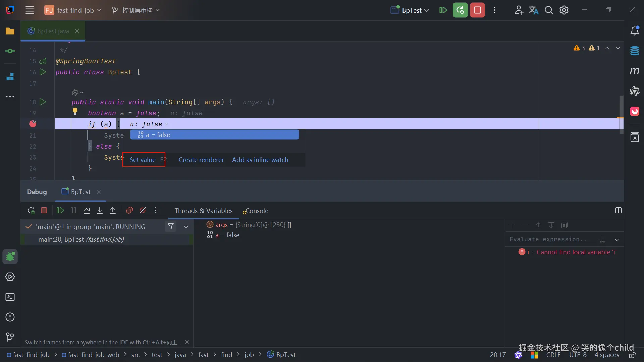Open the BpTest run configuration dropdown

point(410,10)
